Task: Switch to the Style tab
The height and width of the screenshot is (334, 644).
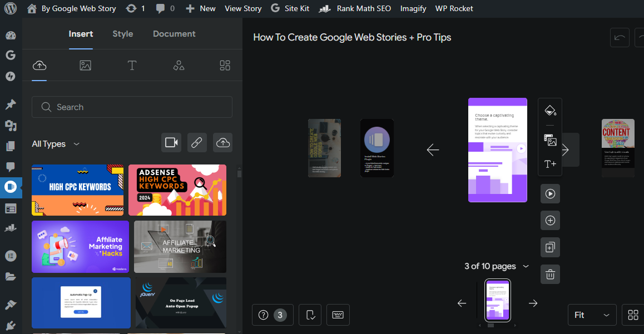Action: point(123,34)
